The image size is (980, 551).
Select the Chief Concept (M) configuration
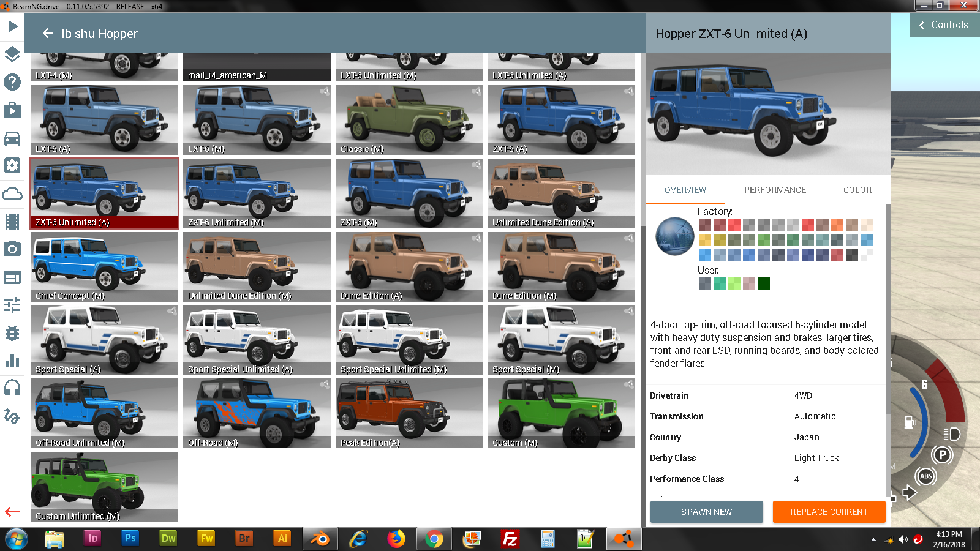click(x=104, y=267)
